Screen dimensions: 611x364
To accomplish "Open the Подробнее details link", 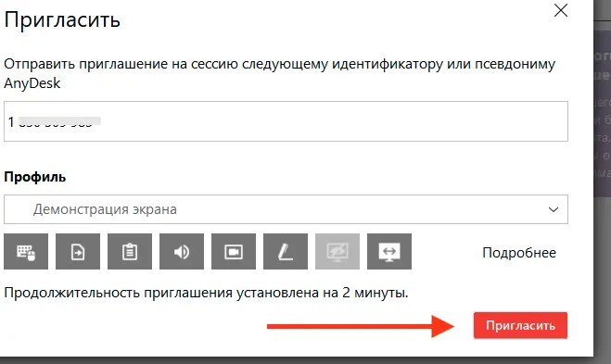I will tap(519, 253).
